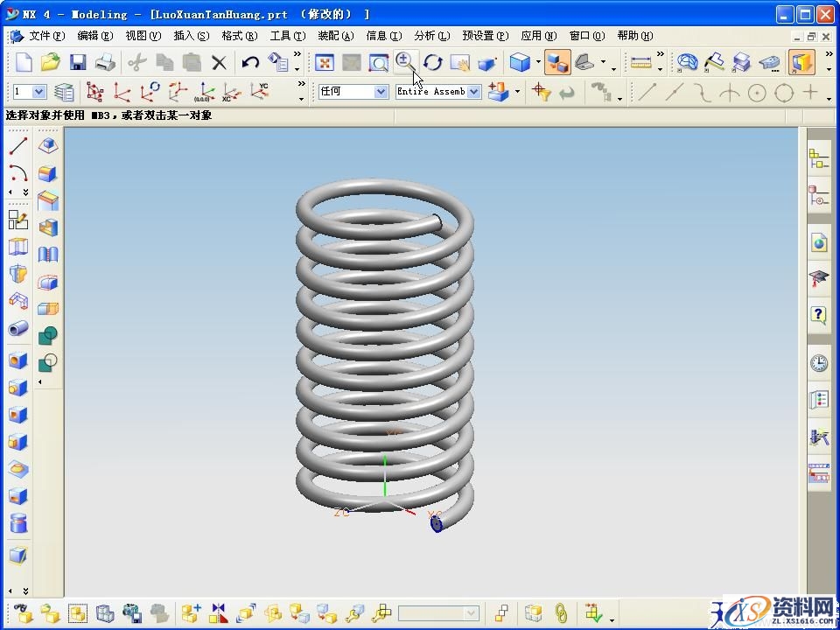
Task: Select the Zoom magnifier tool
Action: (x=405, y=61)
